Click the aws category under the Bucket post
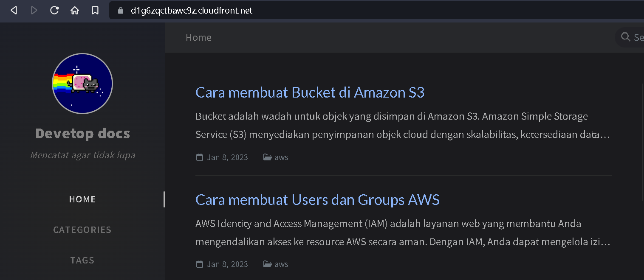The height and width of the screenshot is (280, 644). tap(281, 157)
